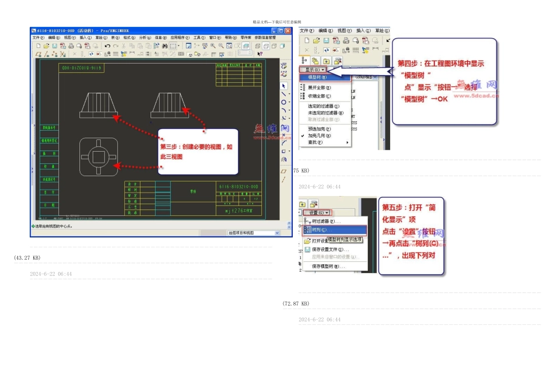The image size is (554, 392).
Task: Click Zoom in magnifier in main toolbar
Action: pos(213,45)
